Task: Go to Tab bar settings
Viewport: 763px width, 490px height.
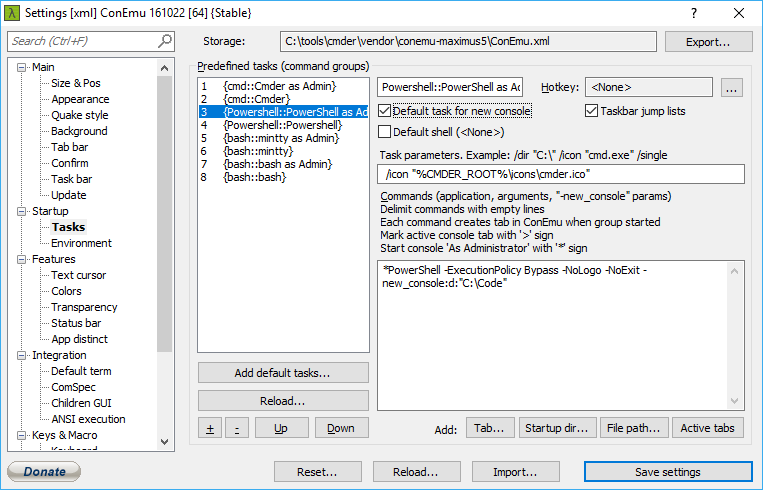Action: [70, 147]
